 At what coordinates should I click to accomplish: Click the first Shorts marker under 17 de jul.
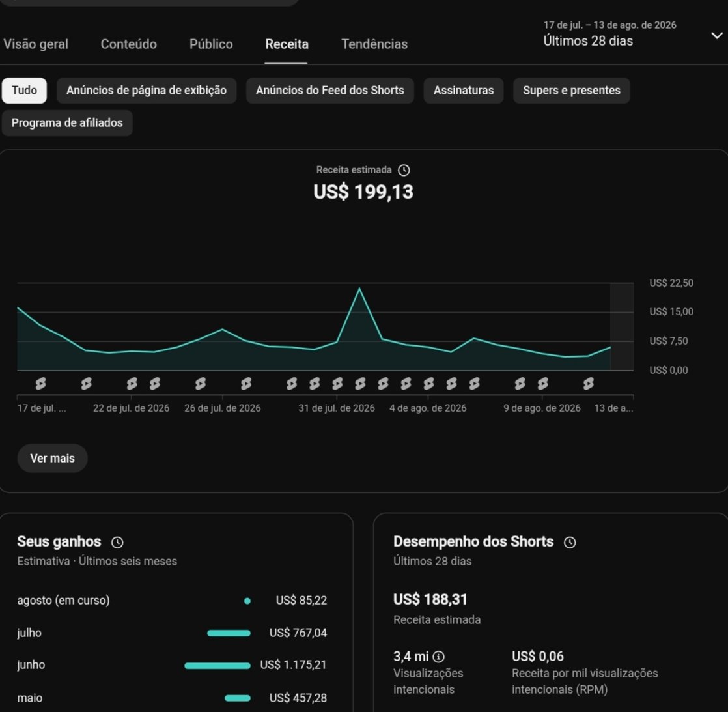pos(41,384)
